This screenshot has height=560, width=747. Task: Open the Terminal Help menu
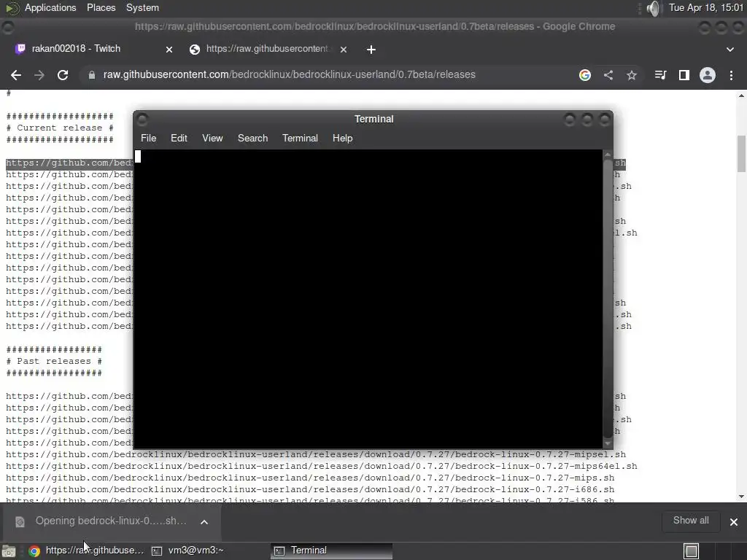(343, 138)
